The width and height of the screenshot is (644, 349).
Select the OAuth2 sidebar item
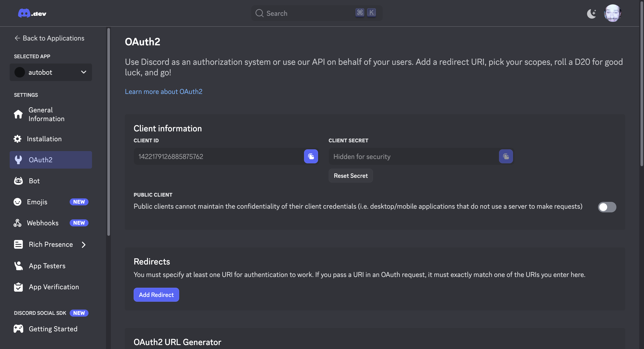click(x=51, y=160)
